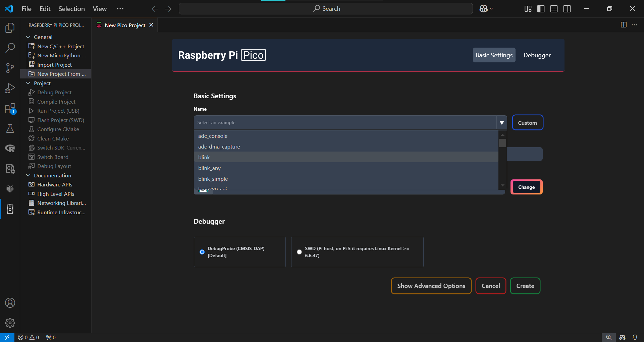Click the Cancel button
Screen dimensions: 644x342
(491, 286)
